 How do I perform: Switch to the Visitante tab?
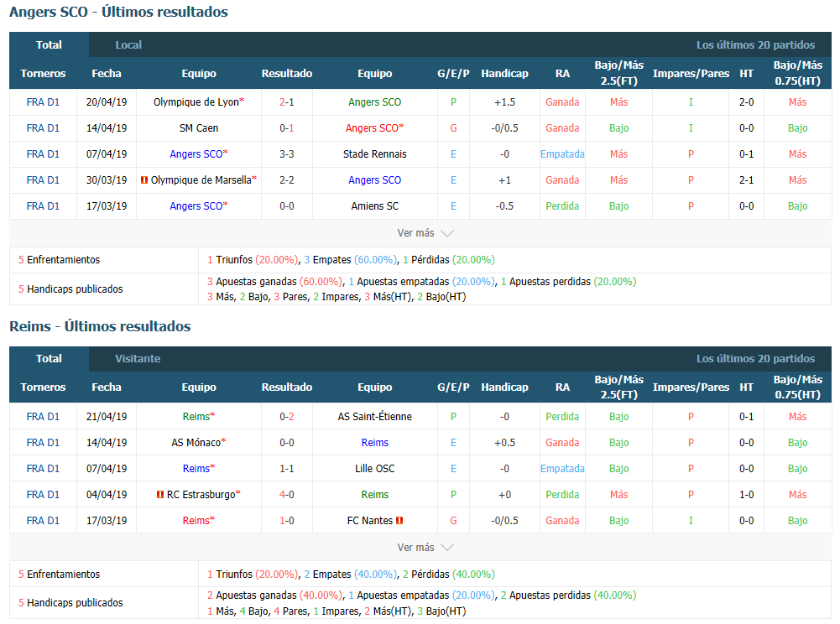tap(138, 359)
